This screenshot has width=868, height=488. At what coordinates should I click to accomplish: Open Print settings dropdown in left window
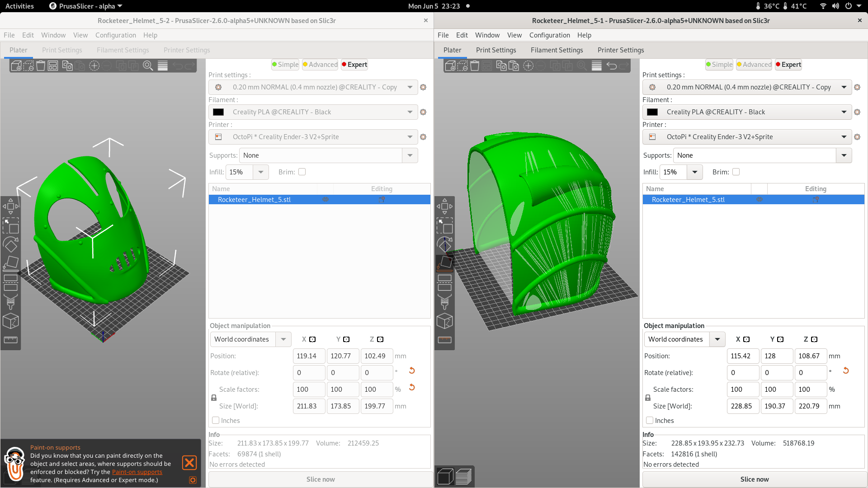(313, 87)
